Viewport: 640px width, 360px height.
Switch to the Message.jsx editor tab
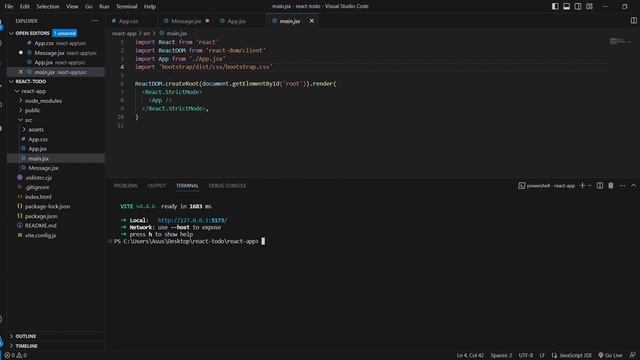pyautogui.click(x=186, y=21)
